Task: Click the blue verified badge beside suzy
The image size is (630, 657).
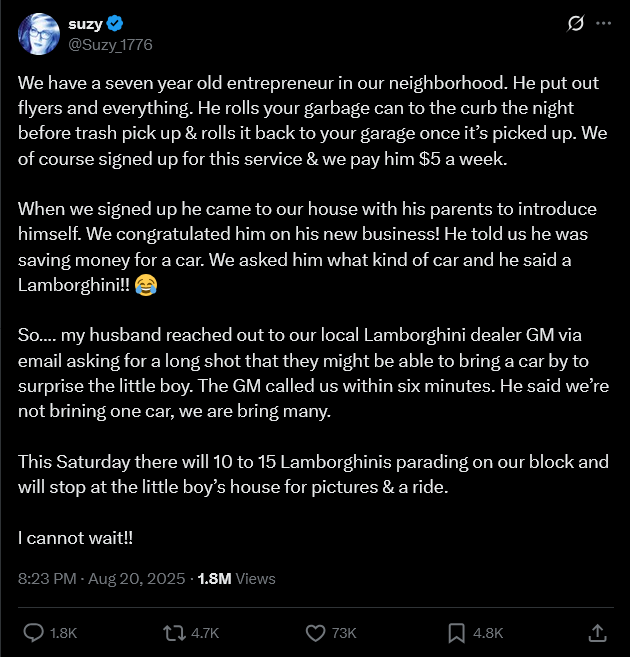Action: point(117,24)
